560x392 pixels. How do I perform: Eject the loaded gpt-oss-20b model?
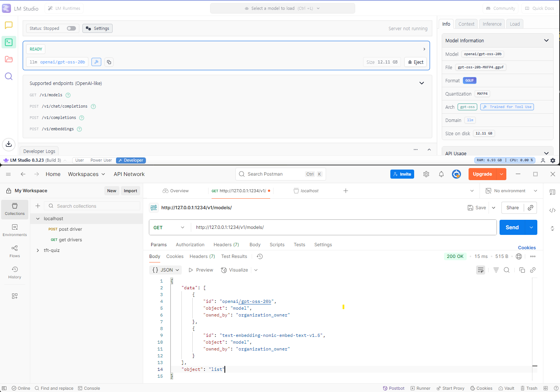(x=416, y=62)
